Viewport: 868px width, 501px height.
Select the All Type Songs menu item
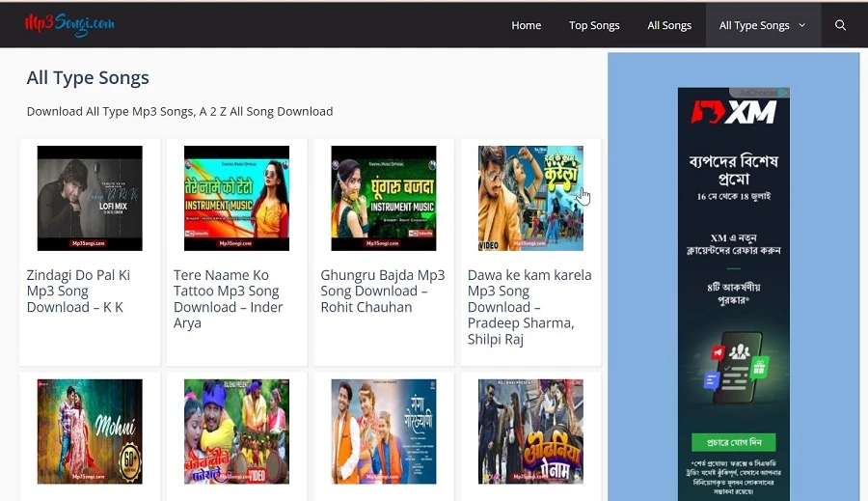754,25
